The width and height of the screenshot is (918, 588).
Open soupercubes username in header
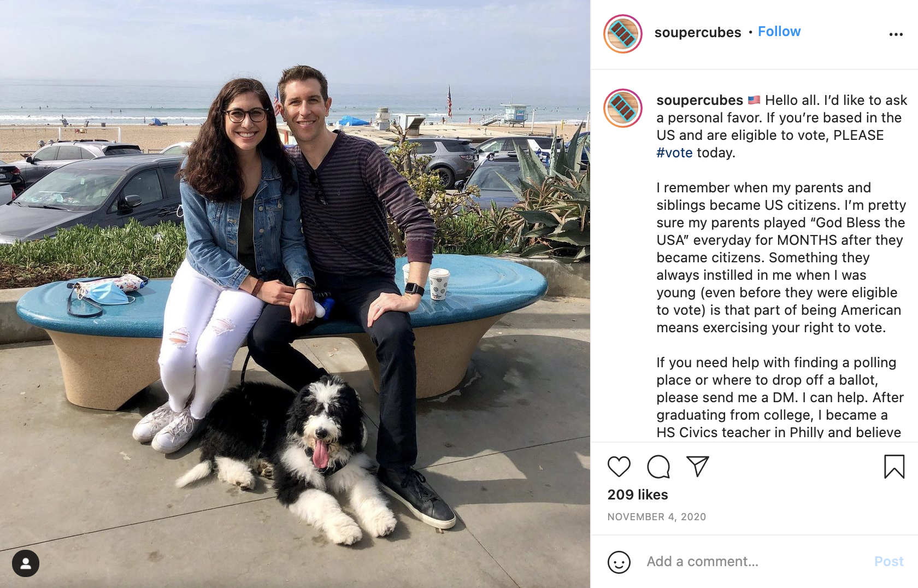698,32
